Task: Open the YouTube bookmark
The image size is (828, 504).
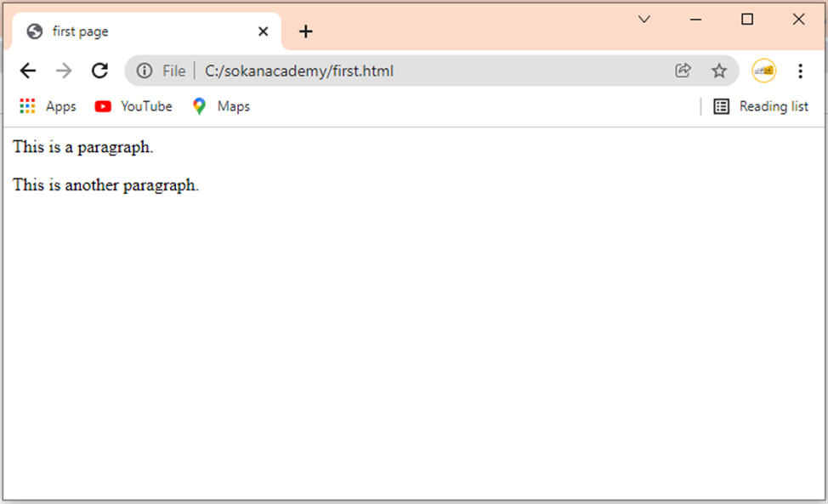Action: point(133,106)
